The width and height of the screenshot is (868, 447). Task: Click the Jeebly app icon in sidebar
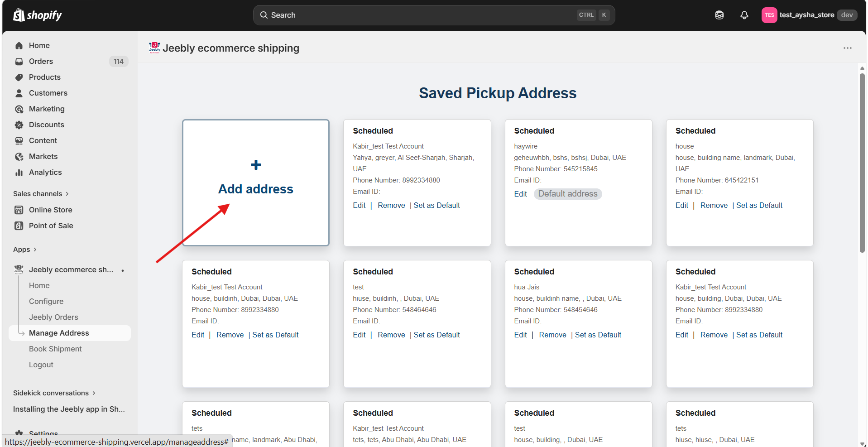coord(19,269)
